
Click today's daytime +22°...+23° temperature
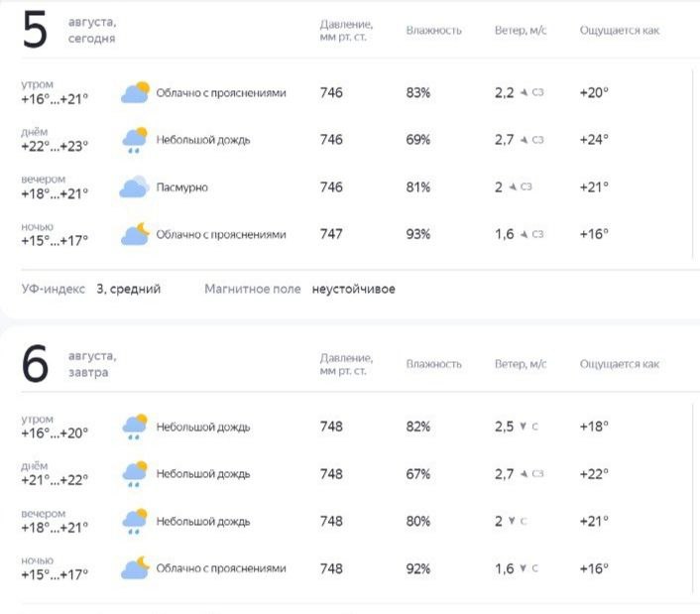point(55,147)
